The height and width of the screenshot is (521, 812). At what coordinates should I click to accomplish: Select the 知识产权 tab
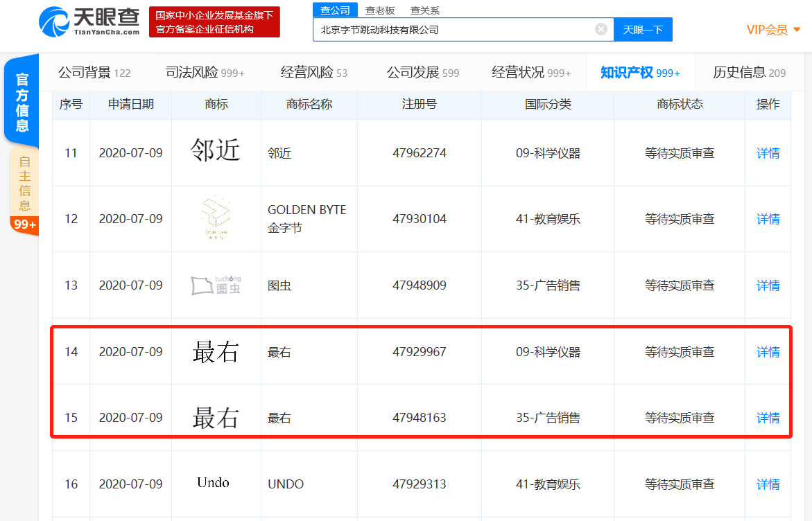(x=640, y=73)
